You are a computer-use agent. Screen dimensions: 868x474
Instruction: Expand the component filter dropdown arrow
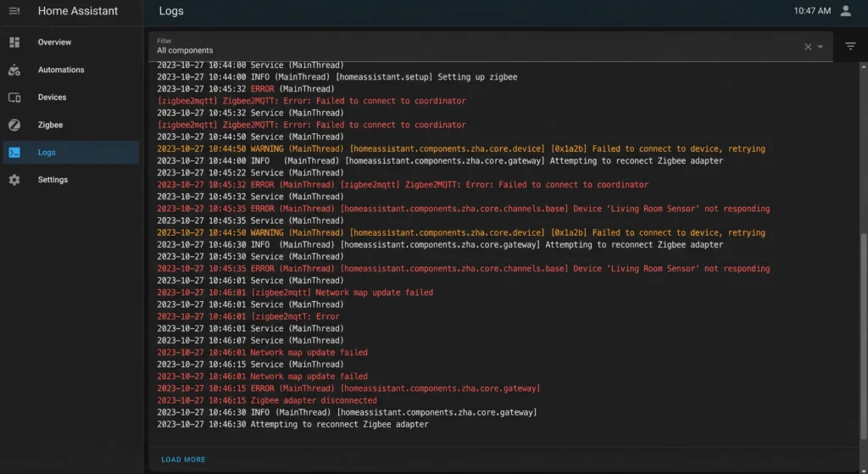[x=821, y=47]
